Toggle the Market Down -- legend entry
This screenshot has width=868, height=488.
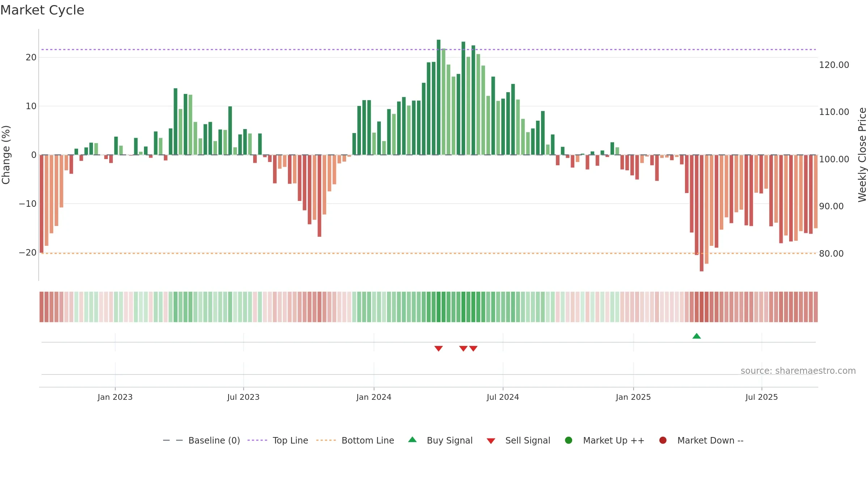click(701, 440)
